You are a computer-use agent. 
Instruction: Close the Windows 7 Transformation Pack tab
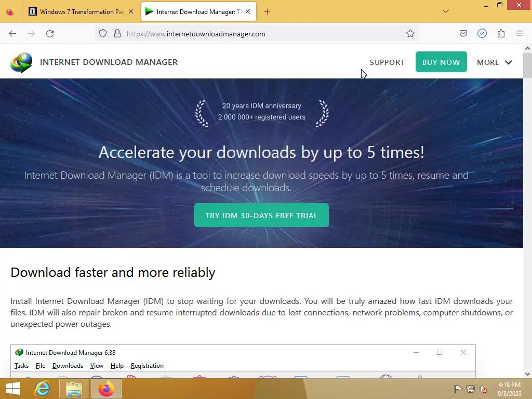pyautogui.click(x=131, y=11)
